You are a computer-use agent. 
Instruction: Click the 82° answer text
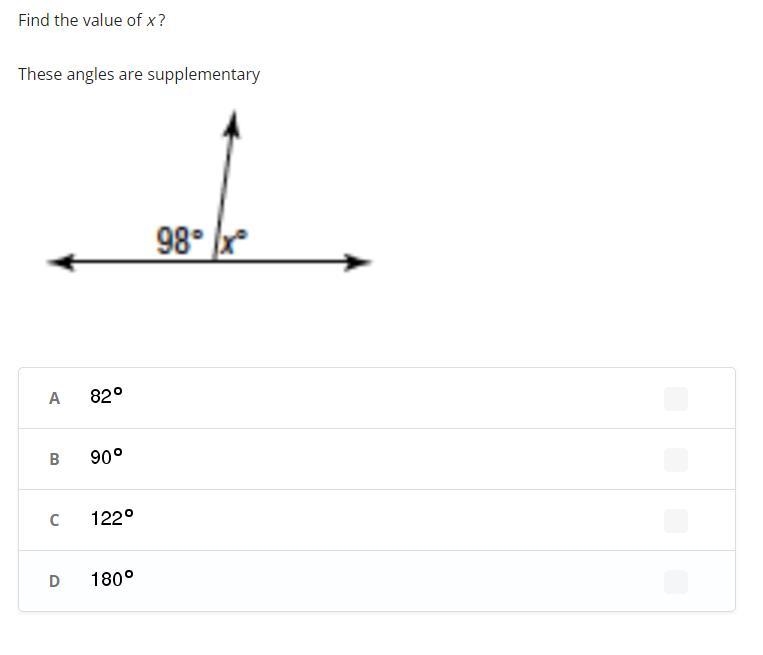coord(106,396)
